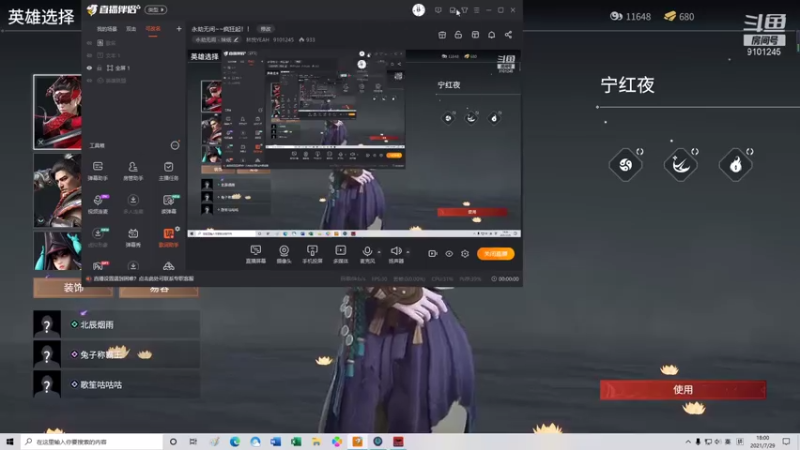The image size is (800, 450).
Task: Add a 多媒体 media source
Action: pyautogui.click(x=340, y=254)
